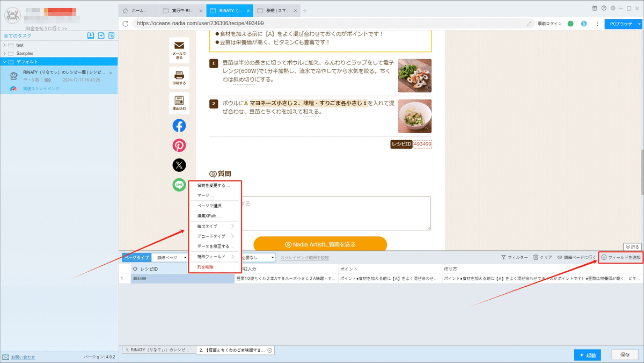Open the settings gear icon

(x=612, y=8)
